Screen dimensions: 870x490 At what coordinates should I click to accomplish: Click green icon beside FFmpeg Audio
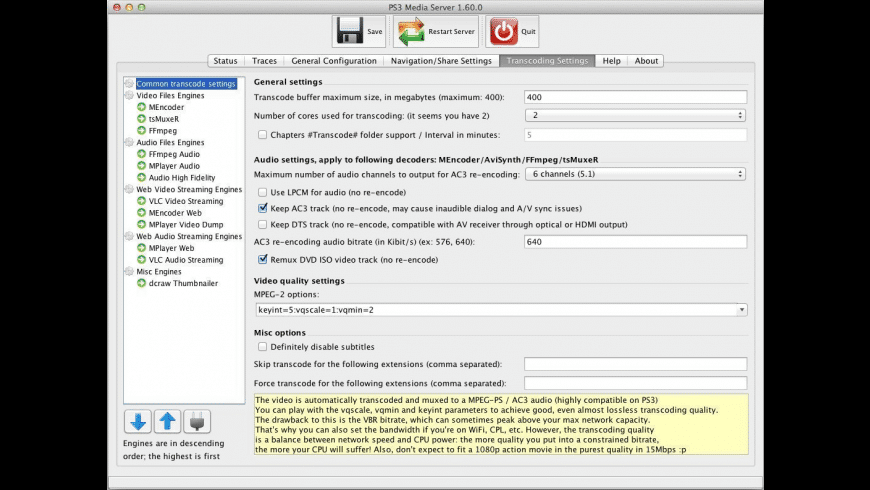click(x=141, y=154)
